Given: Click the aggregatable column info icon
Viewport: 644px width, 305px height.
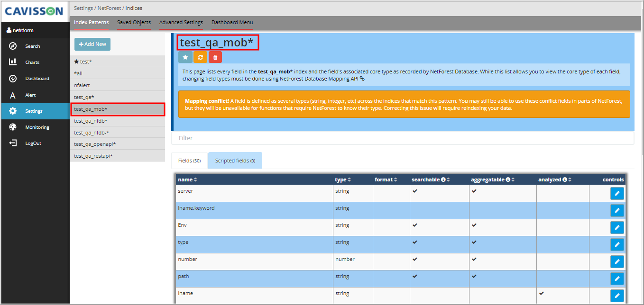Looking at the screenshot, I should 508,180.
